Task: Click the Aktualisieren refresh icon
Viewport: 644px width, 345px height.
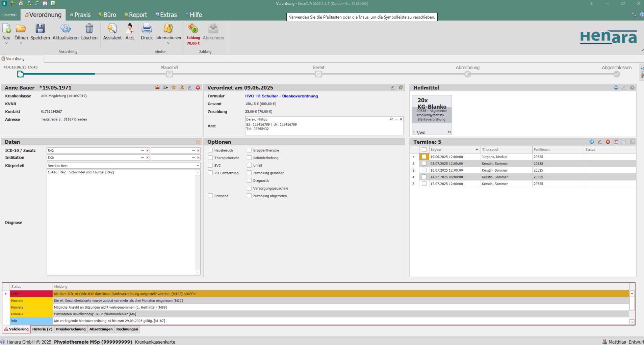Action: [x=65, y=29]
